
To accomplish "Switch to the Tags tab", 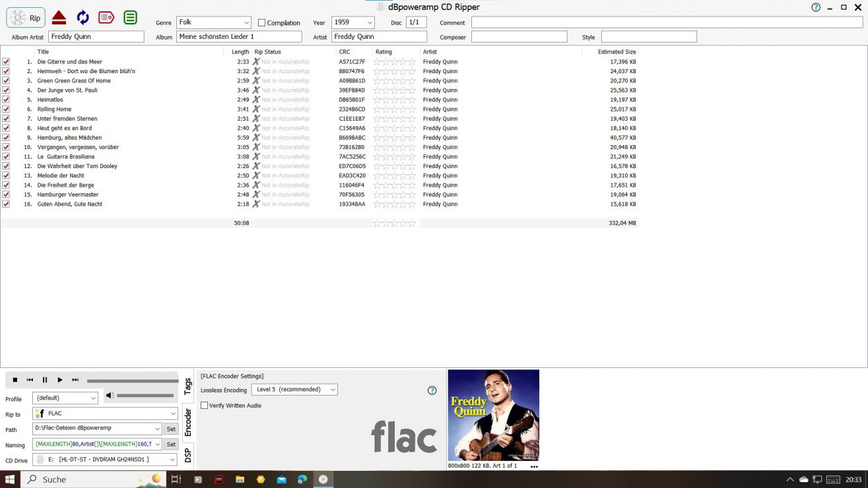I will pyautogui.click(x=187, y=386).
